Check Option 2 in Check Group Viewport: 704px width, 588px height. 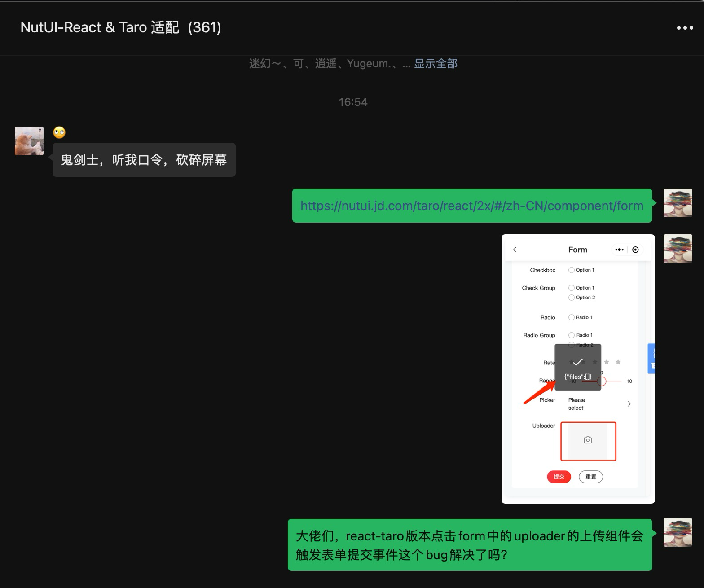click(x=572, y=298)
